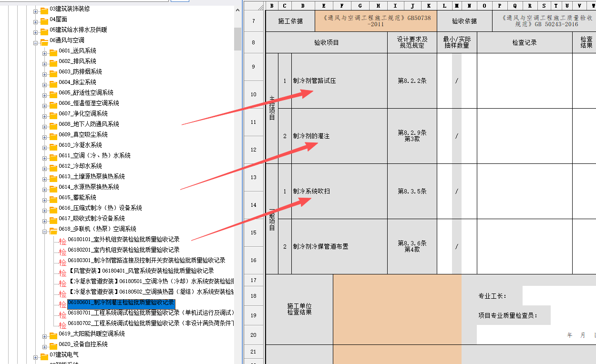Open 06180502_空调换热器（凝结）水系统 record

(x=151, y=292)
